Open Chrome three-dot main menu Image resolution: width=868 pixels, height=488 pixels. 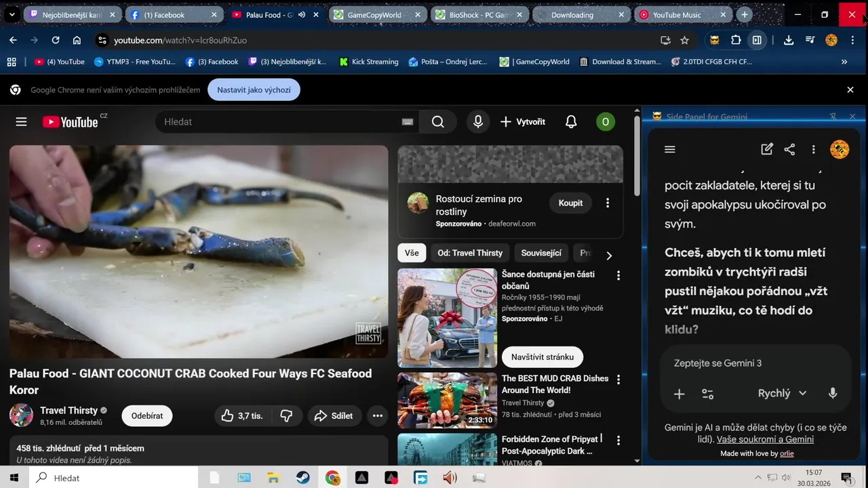click(852, 40)
